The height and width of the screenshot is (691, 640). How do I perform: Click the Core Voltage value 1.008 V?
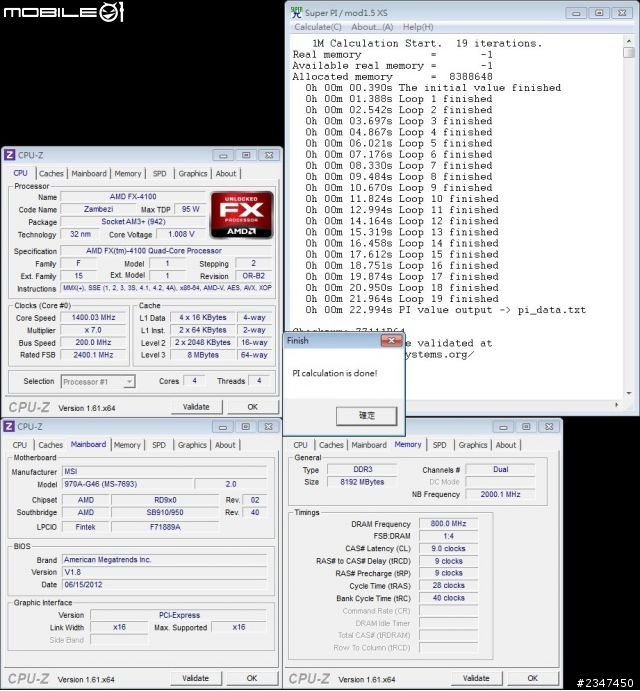tap(181, 234)
